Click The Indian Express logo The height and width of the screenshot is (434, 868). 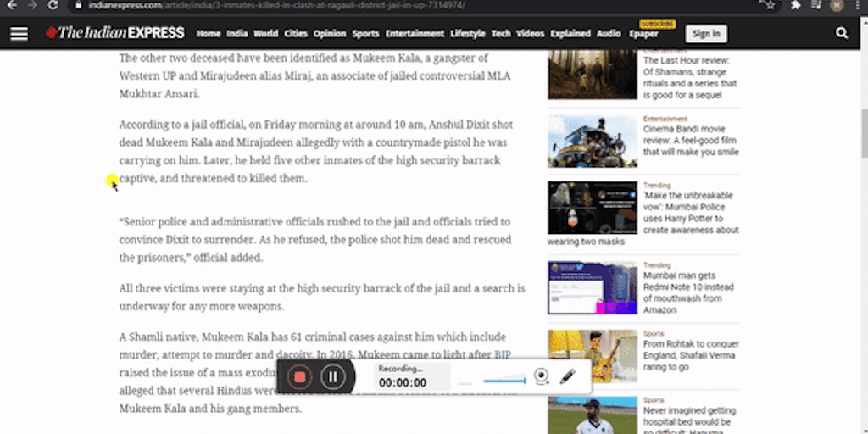point(115,33)
